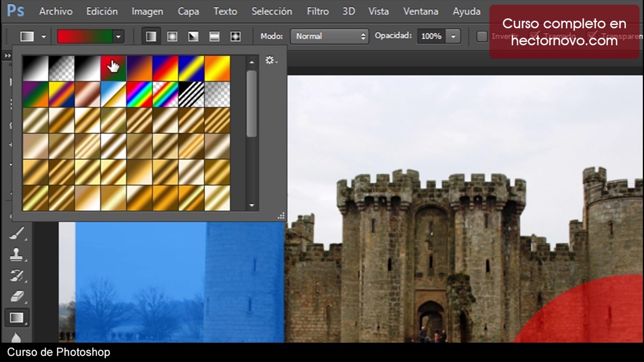This screenshot has height=362, width=644.
Task: Open the Filtro menu
Action: (x=318, y=11)
